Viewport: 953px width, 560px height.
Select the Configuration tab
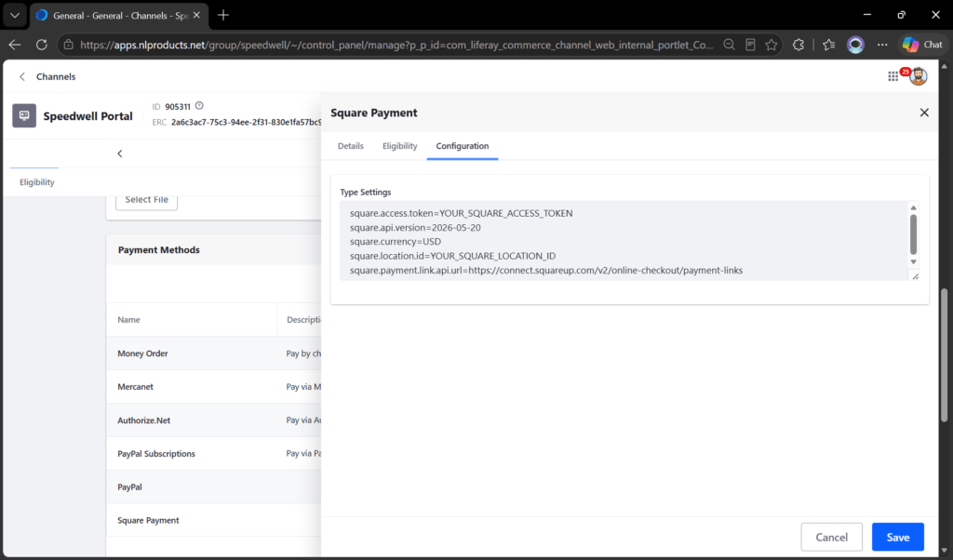462,146
